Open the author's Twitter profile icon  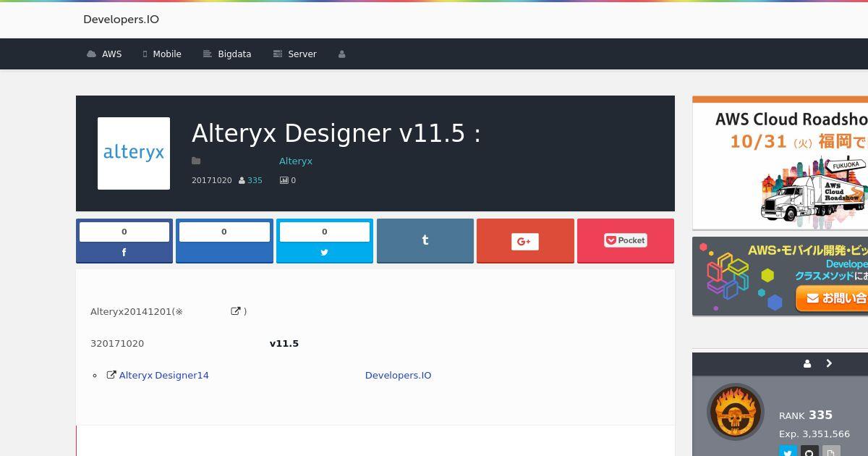[788, 451]
